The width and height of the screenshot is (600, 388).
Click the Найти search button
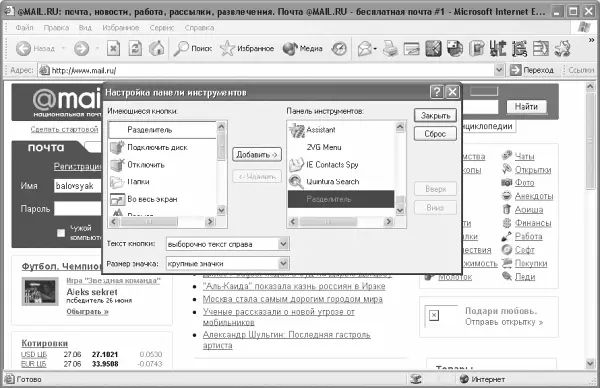(x=526, y=107)
